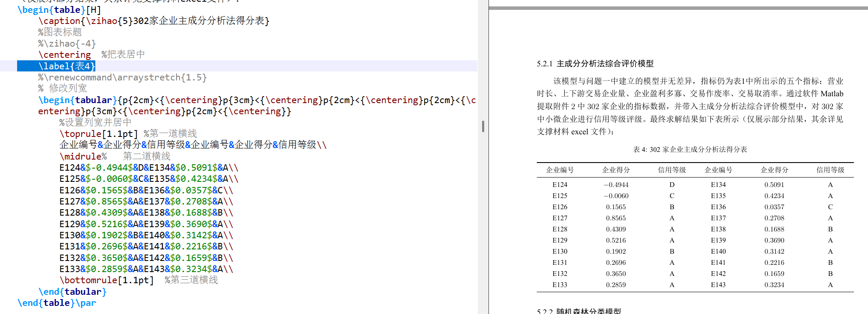Click the \begin{table}[H] line
The height and width of the screenshot is (314, 868).
(x=59, y=9)
